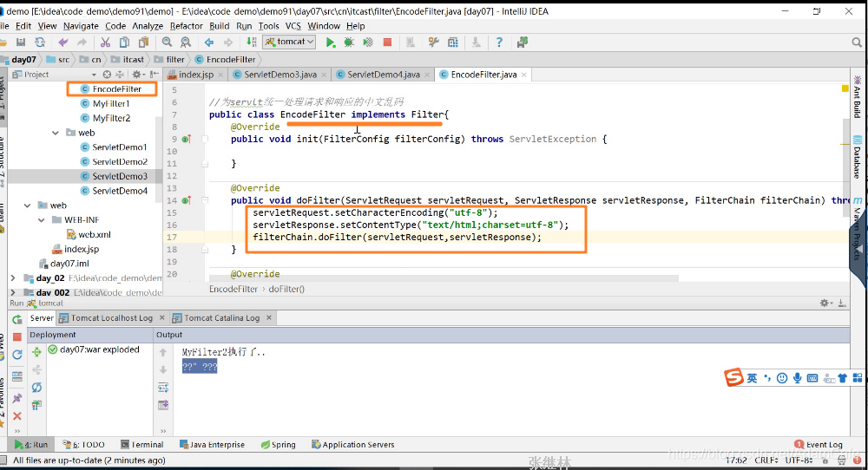Click Collapse All in Project panel
868x470 pixels.
pyautogui.click(x=120, y=74)
